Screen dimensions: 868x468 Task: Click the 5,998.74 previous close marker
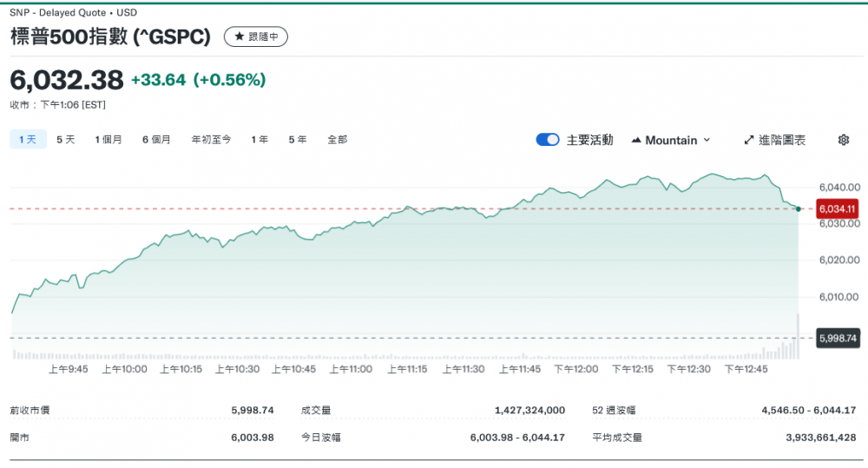(x=838, y=338)
